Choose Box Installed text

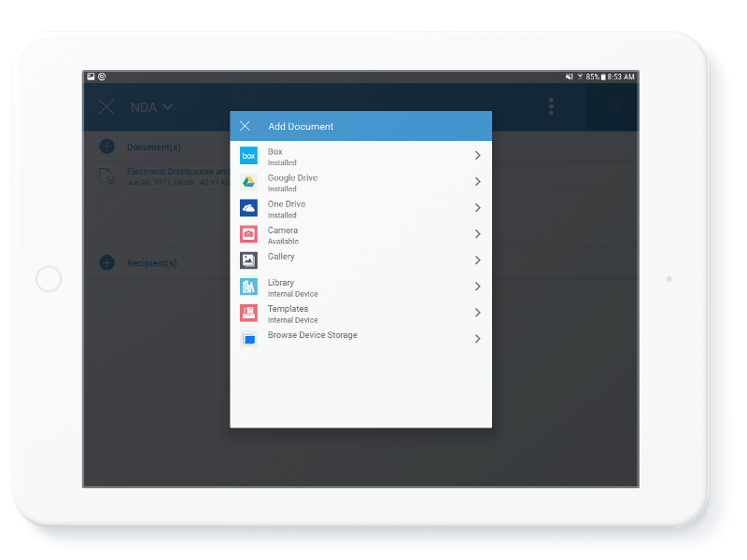[x=282, y=157]
